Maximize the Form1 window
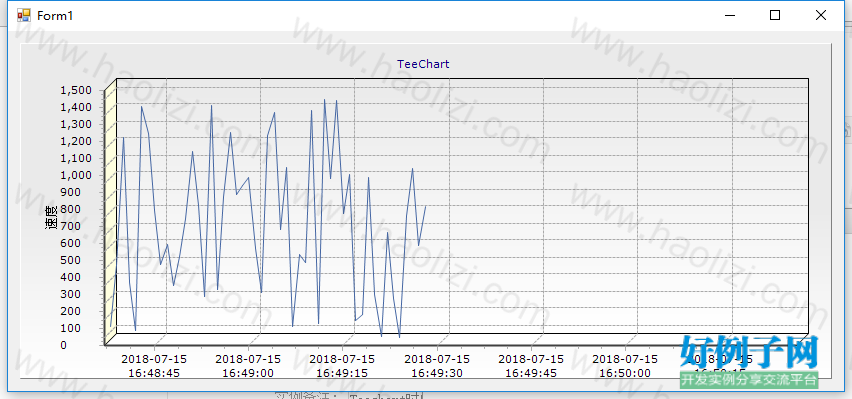The height and width of the screenshot is (399, 852). tap(775, 15)
